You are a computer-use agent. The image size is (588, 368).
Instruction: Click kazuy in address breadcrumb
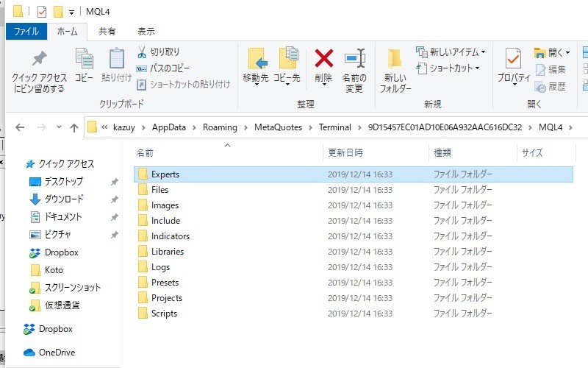point(123,127)
